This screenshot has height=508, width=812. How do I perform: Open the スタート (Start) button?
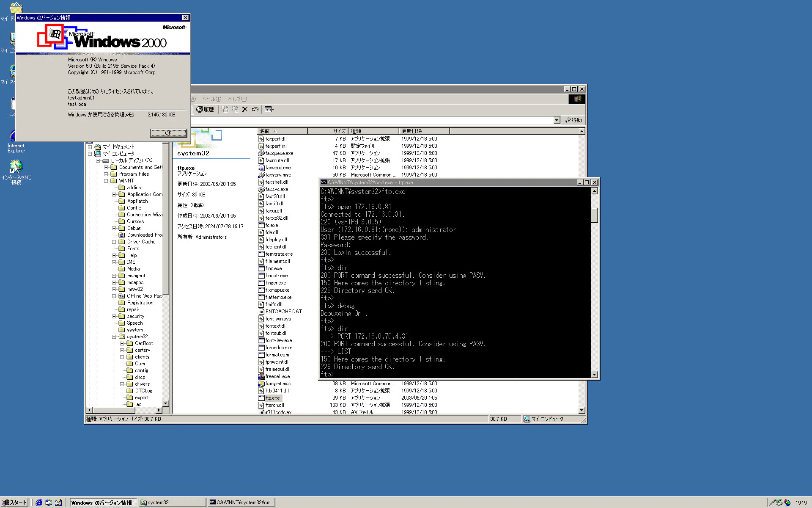coord(15,502)
